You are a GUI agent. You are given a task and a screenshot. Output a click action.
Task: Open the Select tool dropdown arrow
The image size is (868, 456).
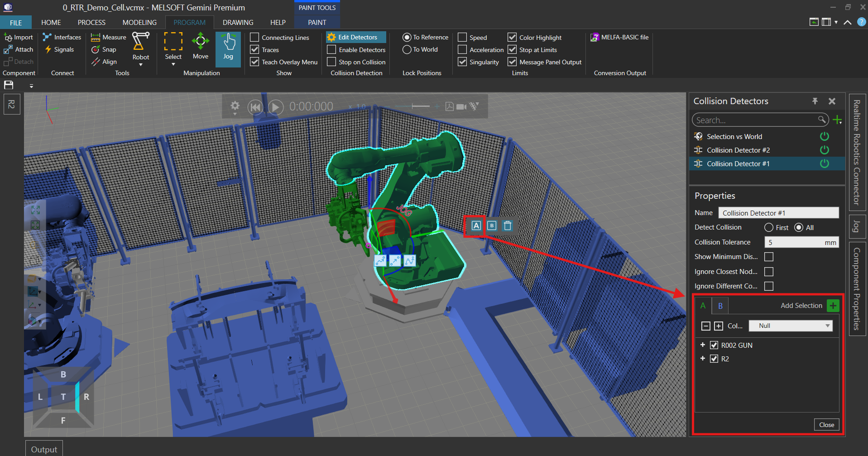tap(173, 65)
